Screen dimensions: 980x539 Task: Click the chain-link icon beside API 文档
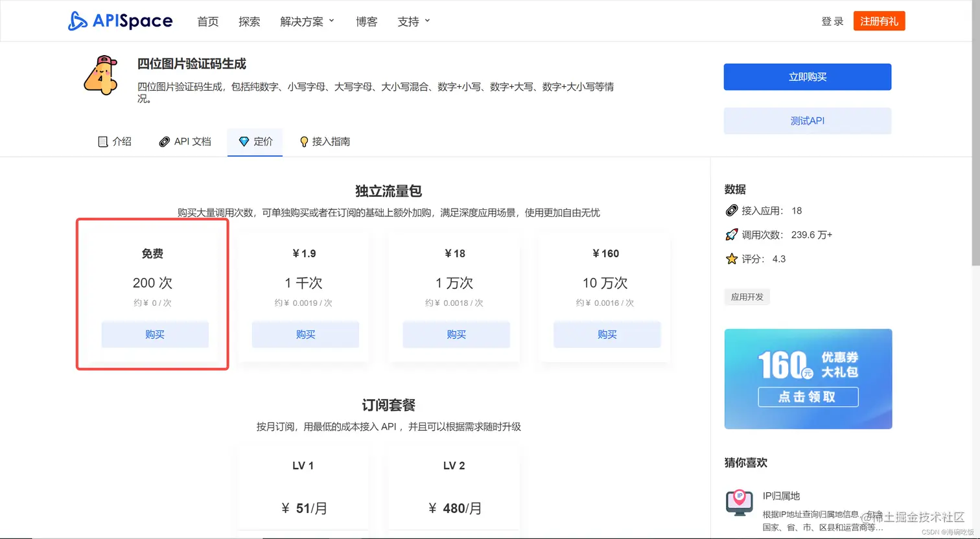164,141
